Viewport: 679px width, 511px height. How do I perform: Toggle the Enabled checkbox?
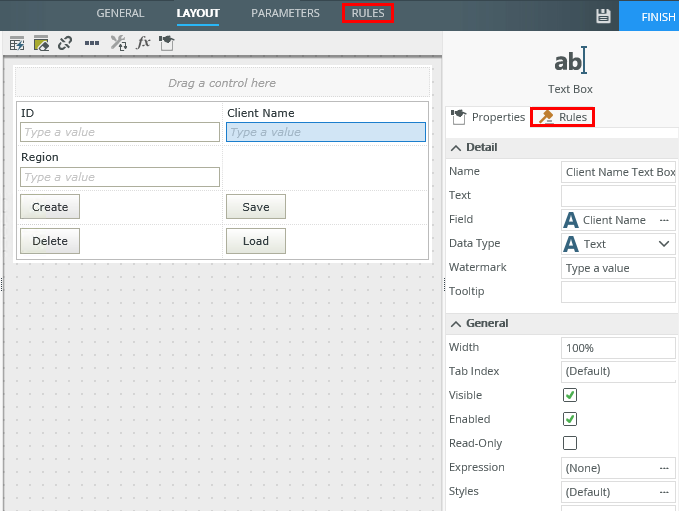coord(570,419)
